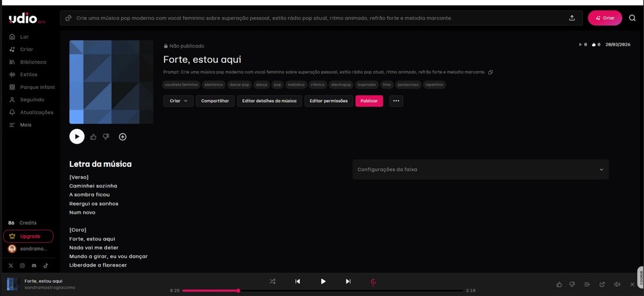
Task: Click the inspirador tag
Action: 367,84
